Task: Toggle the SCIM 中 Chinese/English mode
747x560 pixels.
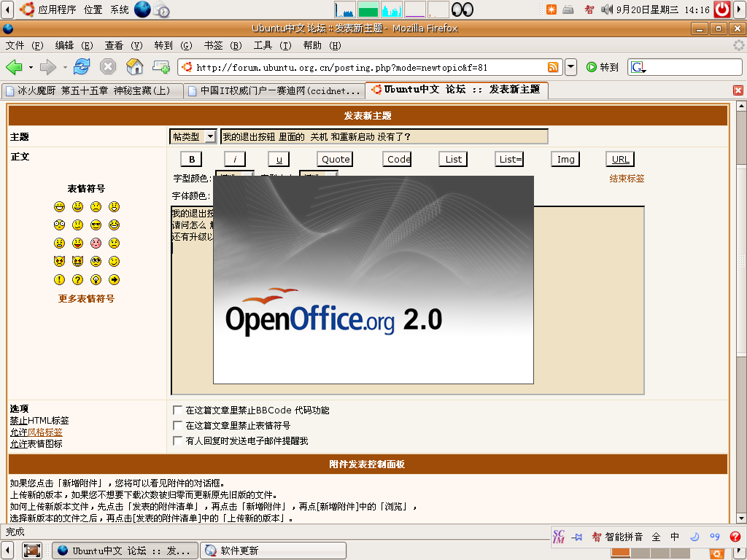Action: point(675,537)
